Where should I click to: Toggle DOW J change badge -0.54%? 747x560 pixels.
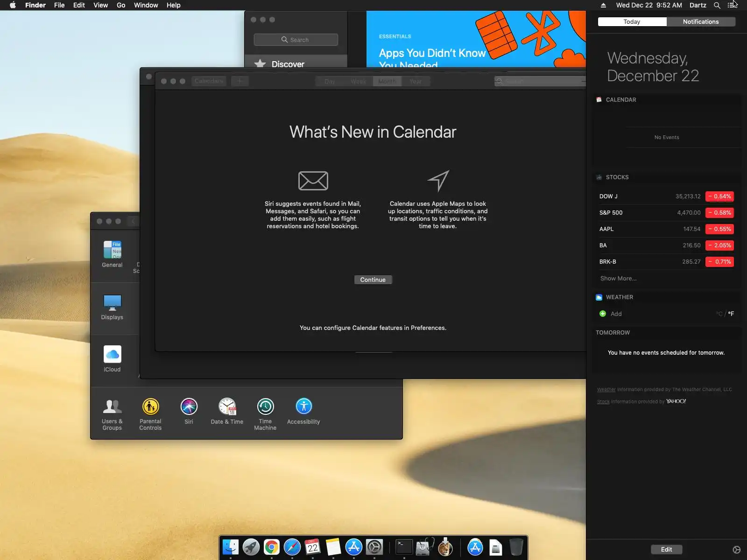tap(719, 196)
